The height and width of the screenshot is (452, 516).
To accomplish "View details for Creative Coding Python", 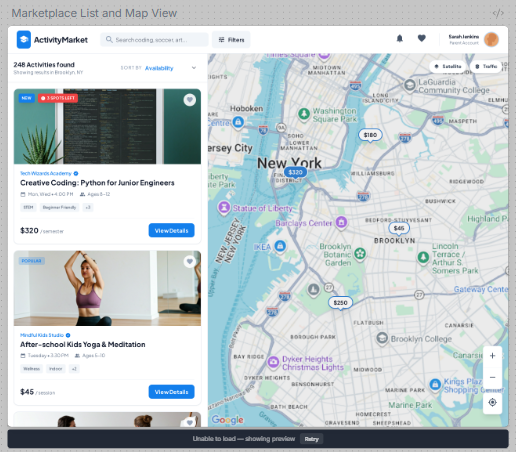I will point(171,230).
